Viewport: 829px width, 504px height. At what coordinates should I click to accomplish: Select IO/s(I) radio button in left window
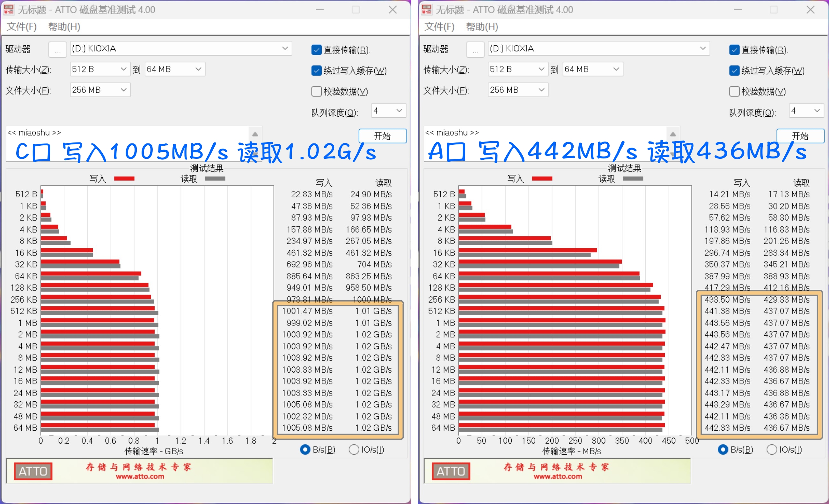(x=354, y=449)
